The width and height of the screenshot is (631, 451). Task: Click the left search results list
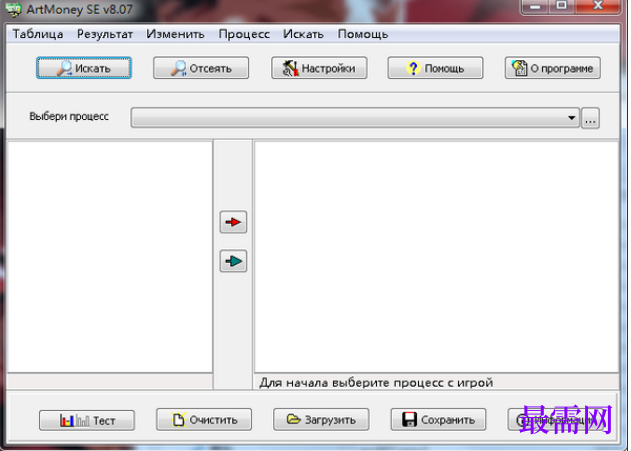tap(110, 256)
